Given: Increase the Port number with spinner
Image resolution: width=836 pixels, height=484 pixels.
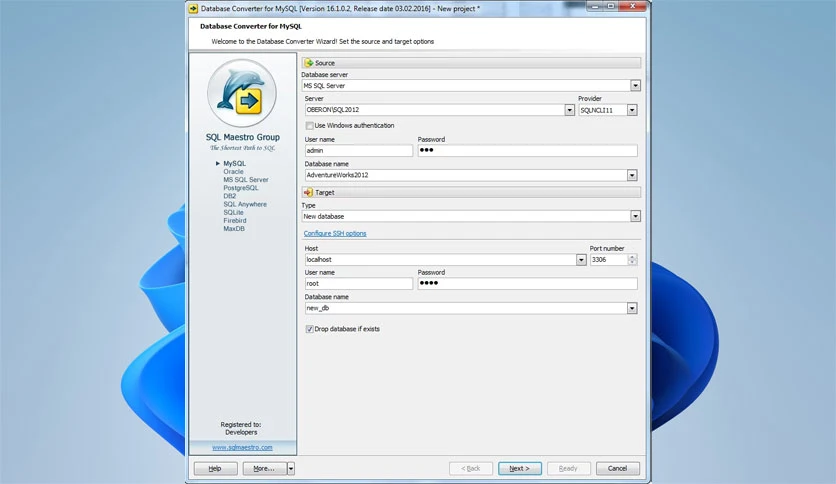Looking at the screenshot, I should [632, 257].
